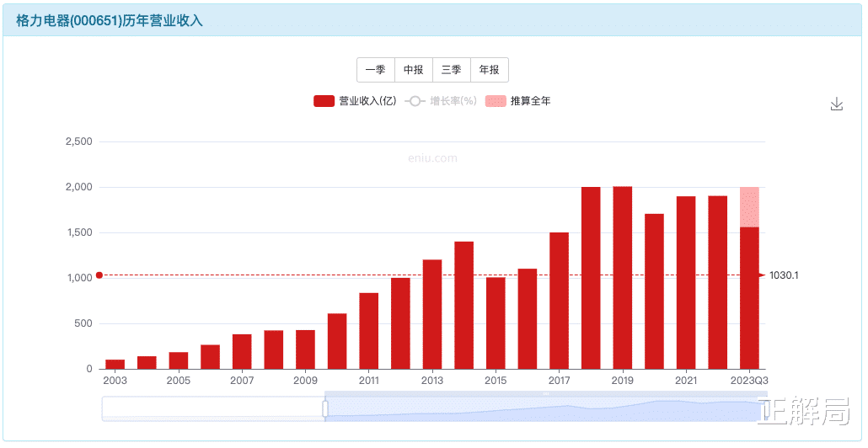Screen dimensions: 868x448
Task: Click the 2019 revenue bar
Action: pyautogui.click(x=622, y=278)
